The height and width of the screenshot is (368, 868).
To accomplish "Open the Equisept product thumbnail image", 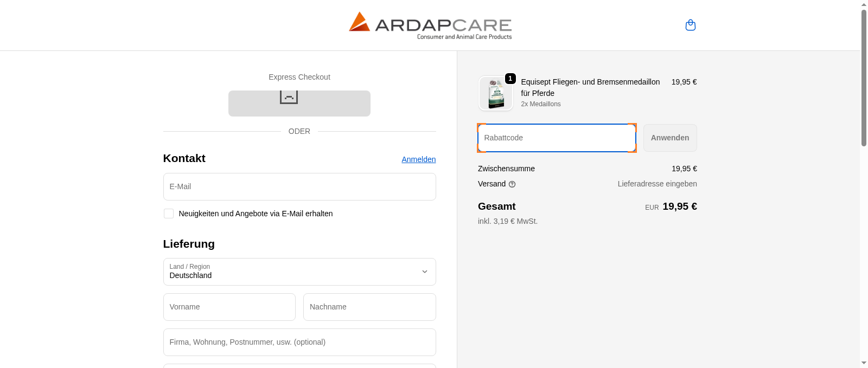I will (496, 93).
